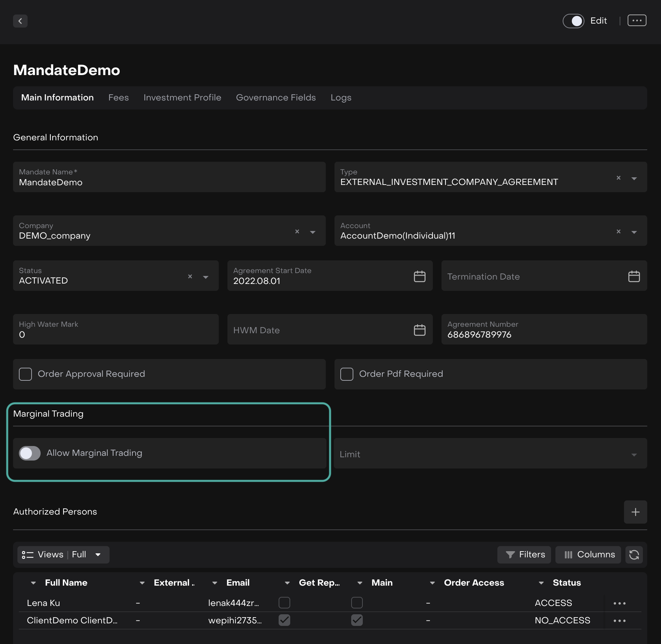Image resolution: width=661 pixels, height=644 pixels.
Task: Expand the Company dropdown arrow
Action: [313, 232]
